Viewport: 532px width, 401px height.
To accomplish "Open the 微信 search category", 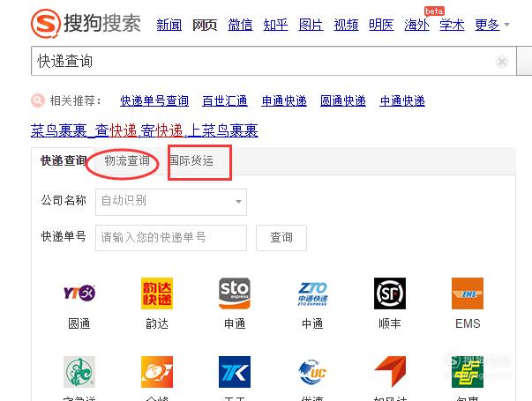I will coord(240,25).
